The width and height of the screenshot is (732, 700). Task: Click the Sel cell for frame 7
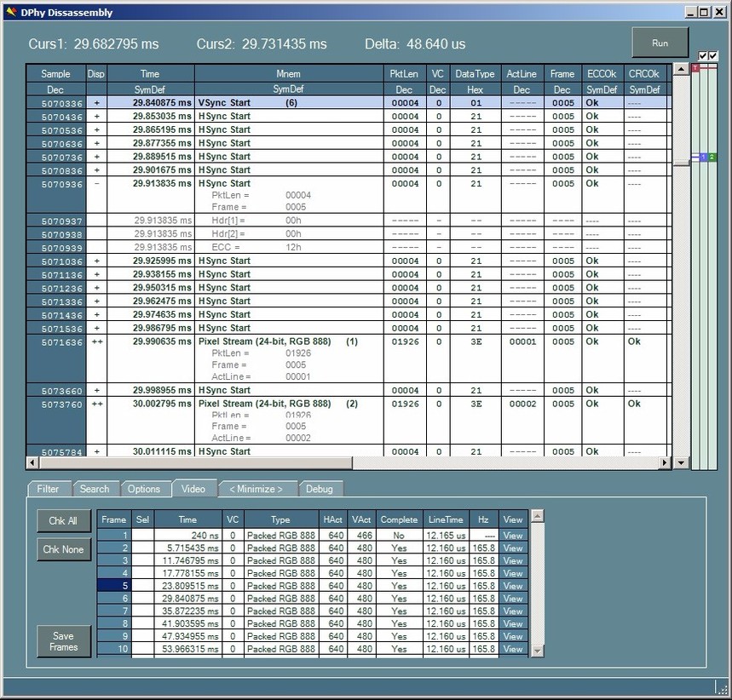pos(143,611)
